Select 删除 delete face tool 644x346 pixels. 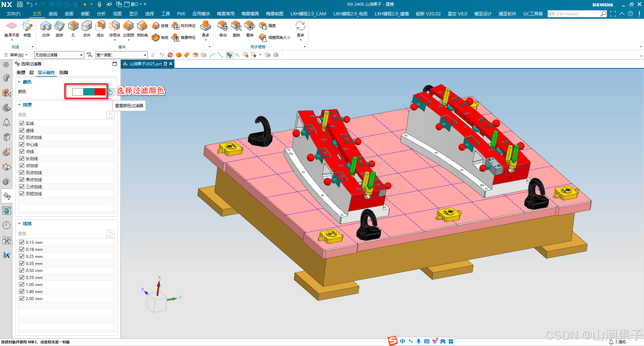coord(236,29)
